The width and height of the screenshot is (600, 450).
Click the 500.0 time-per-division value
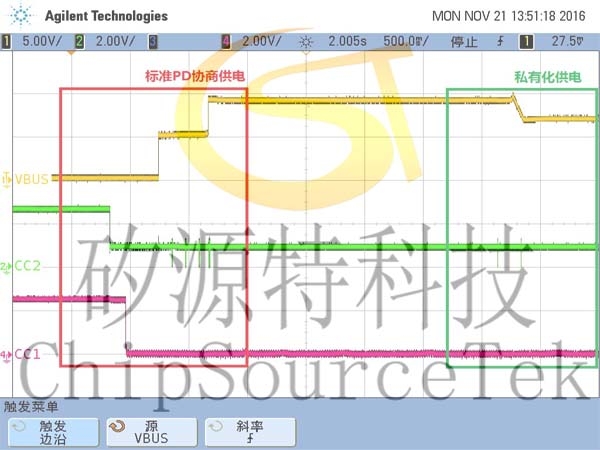pyautogui.click(x=406, y=41)
